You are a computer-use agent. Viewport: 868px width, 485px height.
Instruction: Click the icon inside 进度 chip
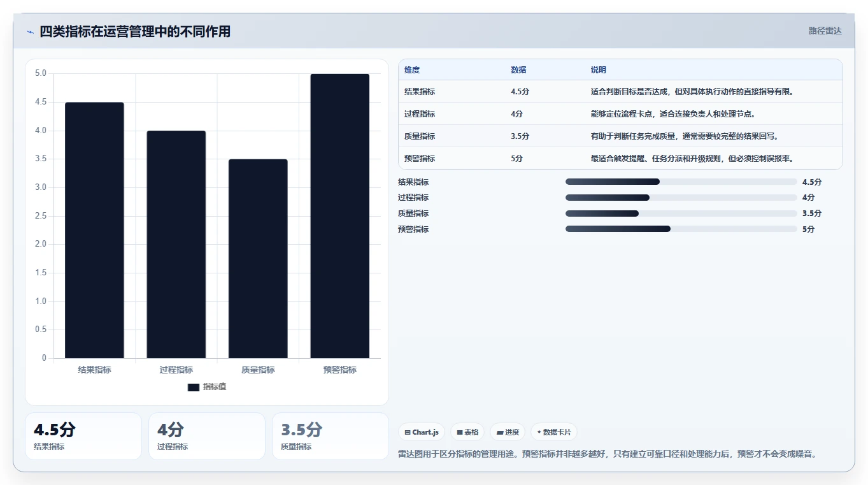(500, 432)
